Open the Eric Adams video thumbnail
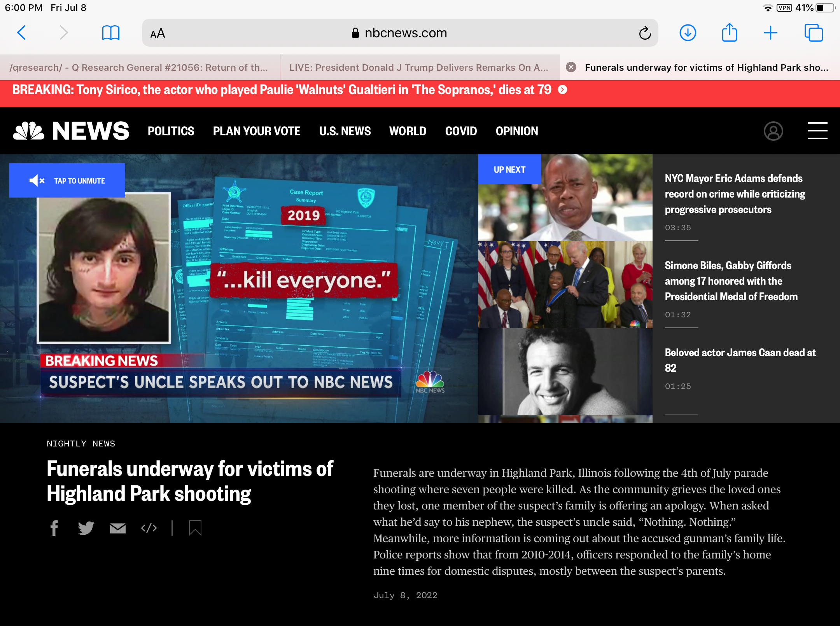This screenshot has height=630, width=840. pos(565,198)
